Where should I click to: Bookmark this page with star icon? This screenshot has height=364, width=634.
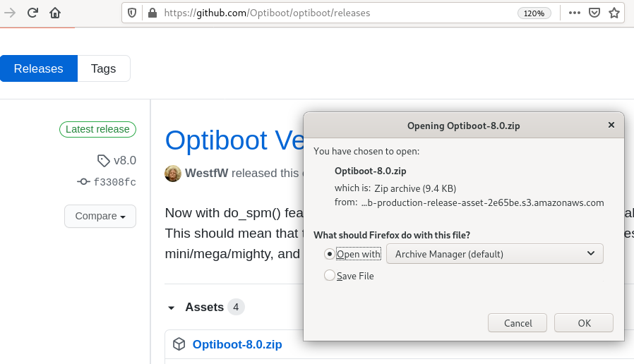click(614, 13)
